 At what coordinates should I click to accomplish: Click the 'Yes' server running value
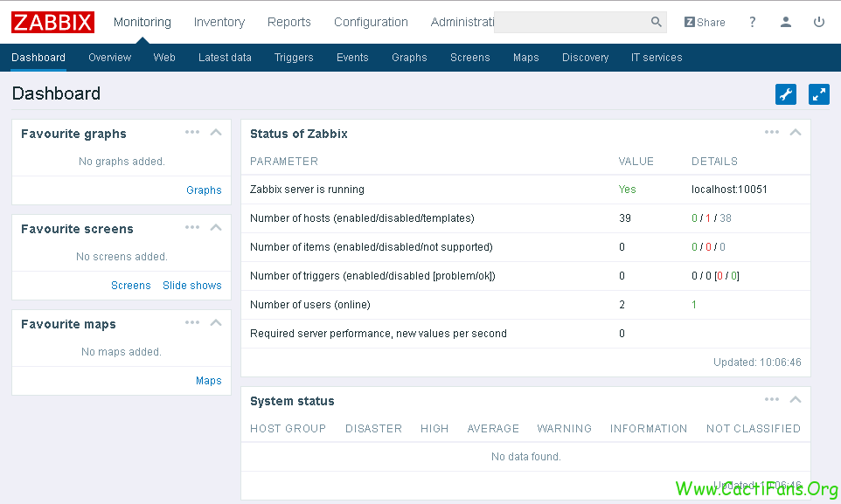[x=627, y=190]
